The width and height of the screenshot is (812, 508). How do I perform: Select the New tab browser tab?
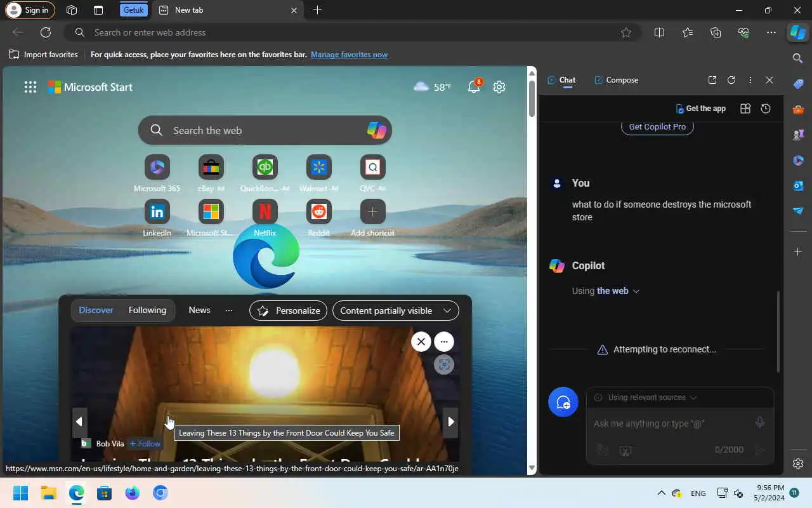click(228, 10)
